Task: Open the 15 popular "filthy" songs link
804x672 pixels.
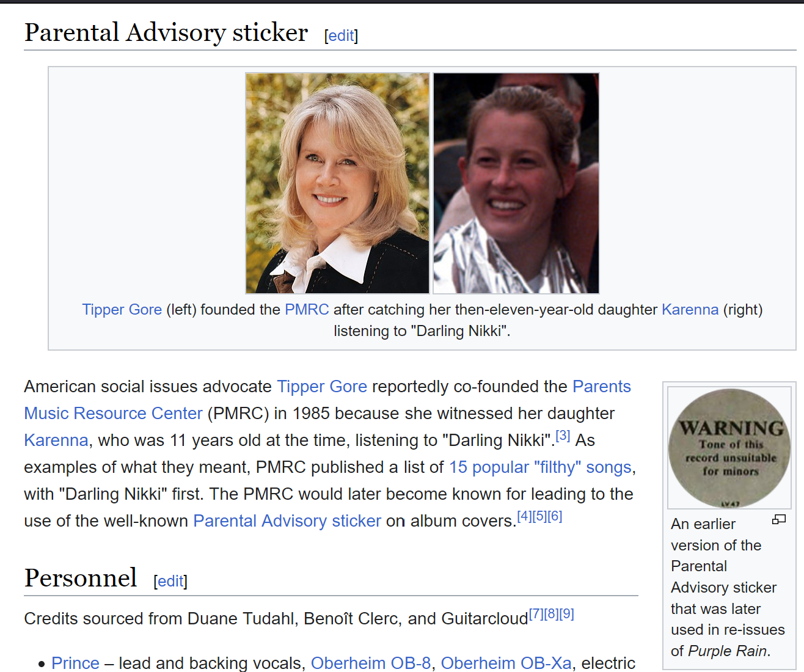Action: click(x=540, y=467)
